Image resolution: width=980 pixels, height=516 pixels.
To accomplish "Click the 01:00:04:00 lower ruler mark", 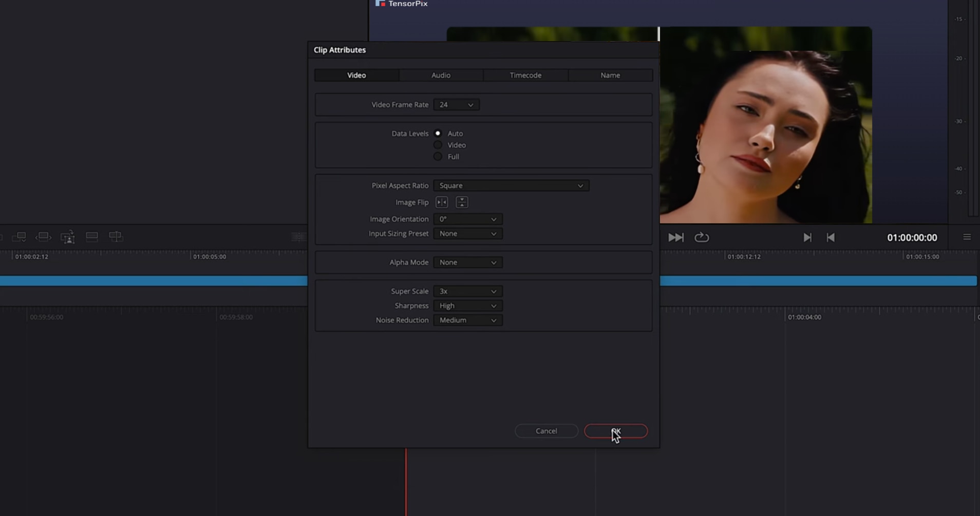I will pyautogui.click(x=804, y=317).
